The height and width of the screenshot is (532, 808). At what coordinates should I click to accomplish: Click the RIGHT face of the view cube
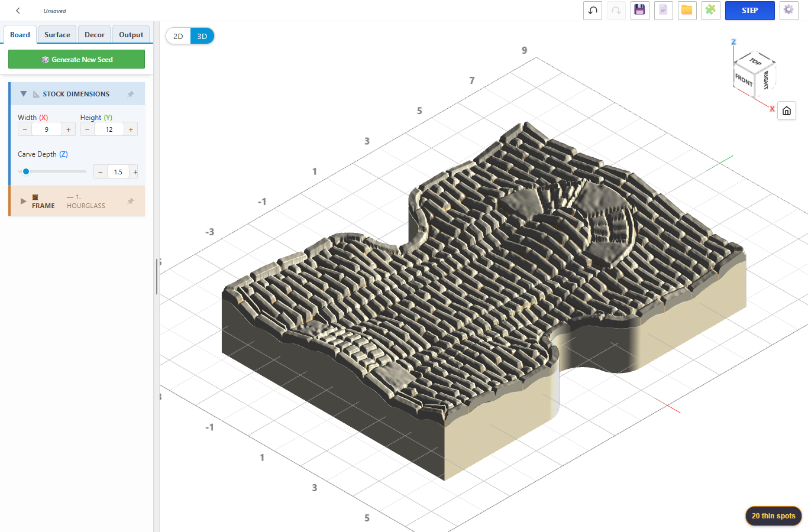765,80
